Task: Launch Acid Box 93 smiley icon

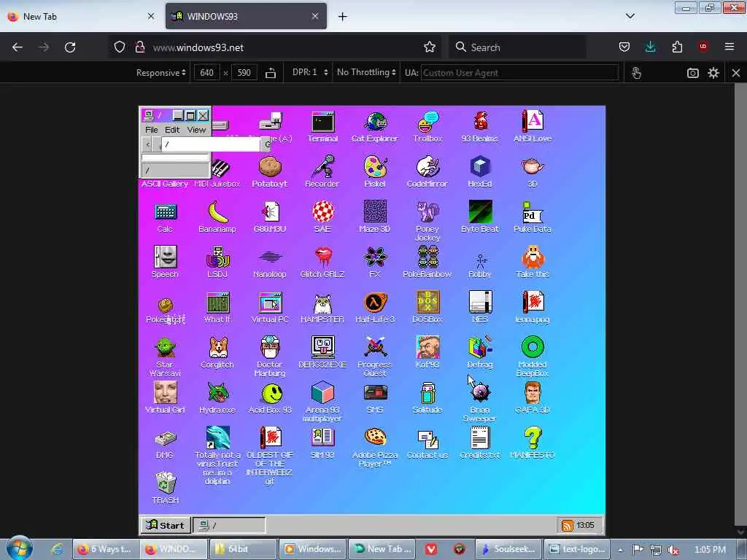Action: 270,398
